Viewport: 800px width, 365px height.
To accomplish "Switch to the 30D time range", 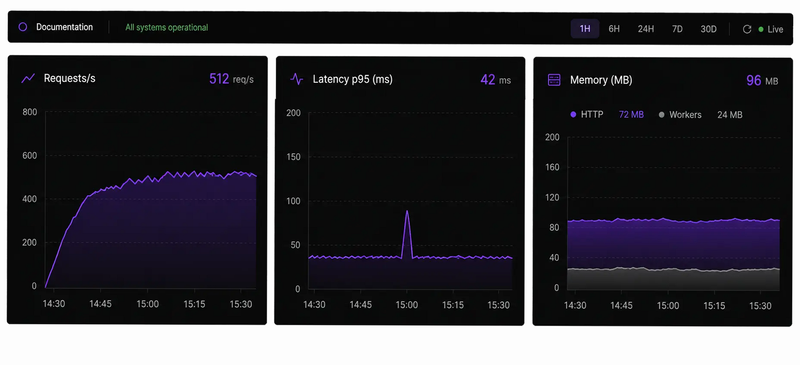I will 708,29.
